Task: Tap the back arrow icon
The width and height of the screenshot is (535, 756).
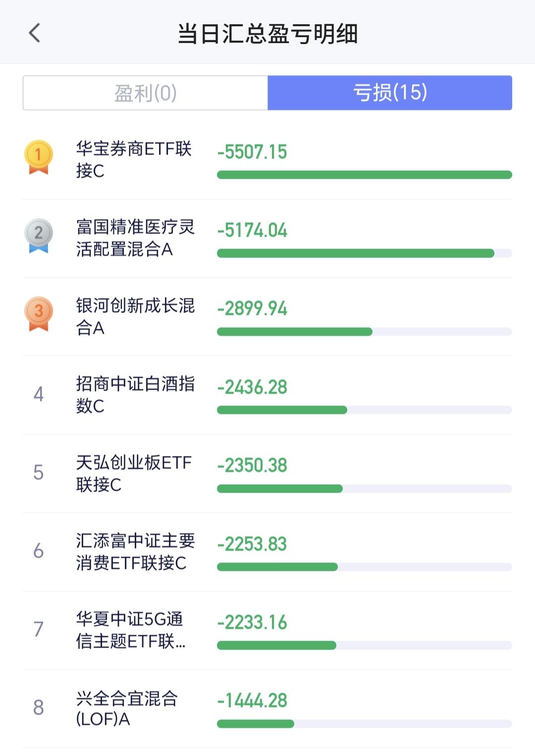Action: [x=34, y=33]
